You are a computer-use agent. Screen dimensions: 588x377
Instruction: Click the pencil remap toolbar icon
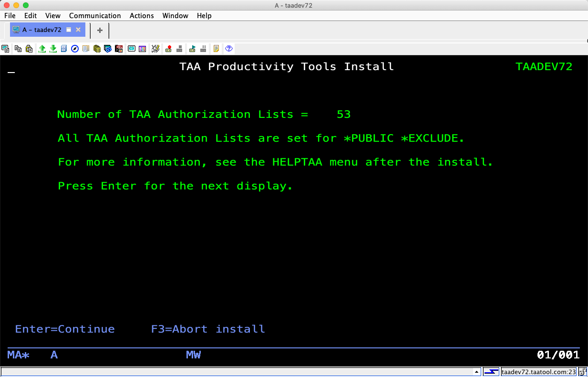[x=155, y=49]
